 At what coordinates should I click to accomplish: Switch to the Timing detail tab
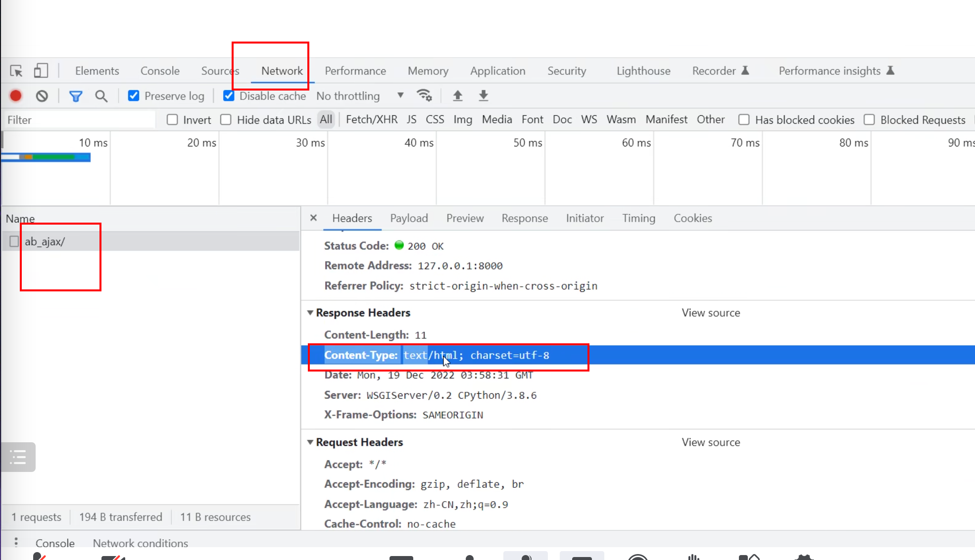pyautogui.click(x=638, y=218)
